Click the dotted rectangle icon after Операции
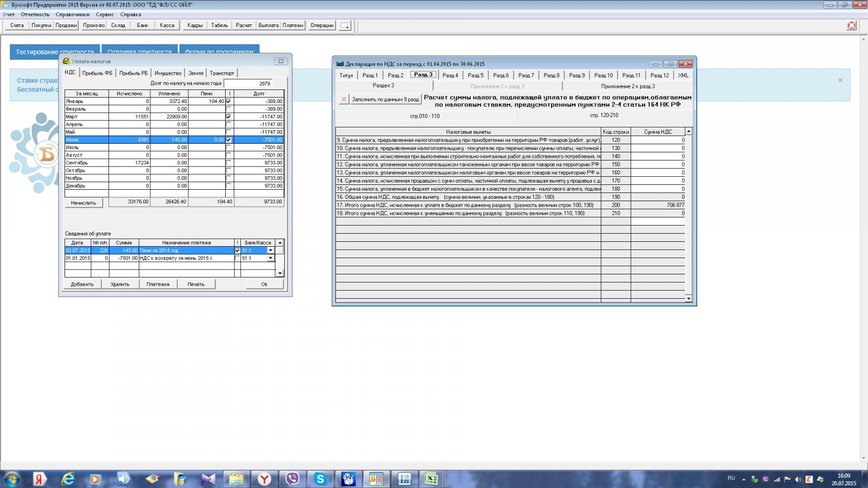Screen dimensions: 868x488 click(345, 25)
